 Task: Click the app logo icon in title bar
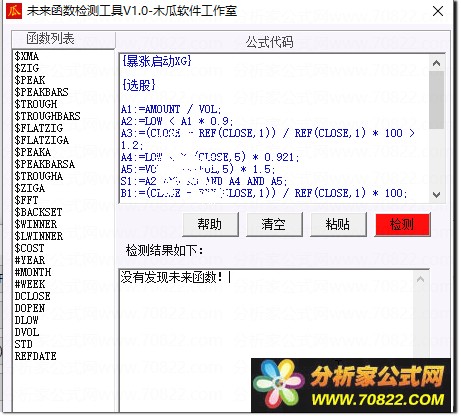point(14,11)
